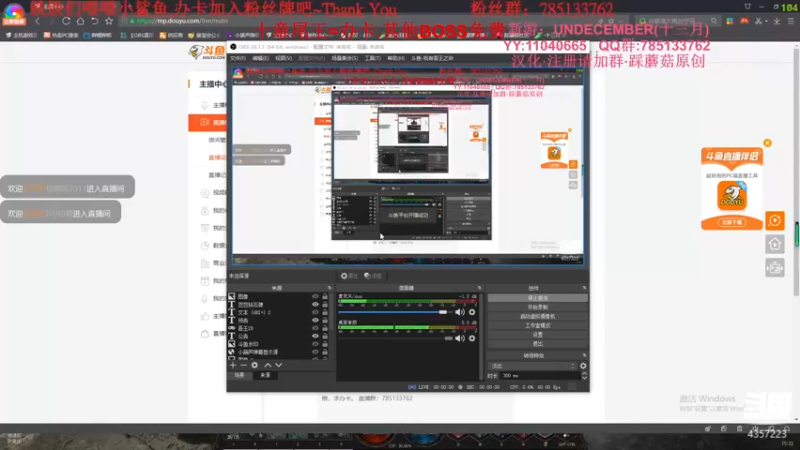Close the Douyu companion advertisement
Screen dimensions: 800x450
[767, 143]
